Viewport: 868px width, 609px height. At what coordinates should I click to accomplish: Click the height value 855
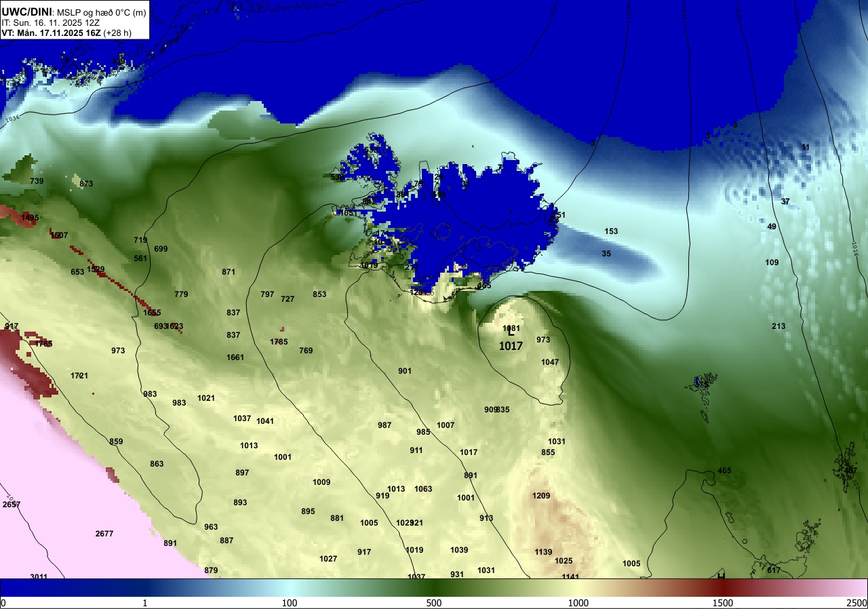click(548, 452)
